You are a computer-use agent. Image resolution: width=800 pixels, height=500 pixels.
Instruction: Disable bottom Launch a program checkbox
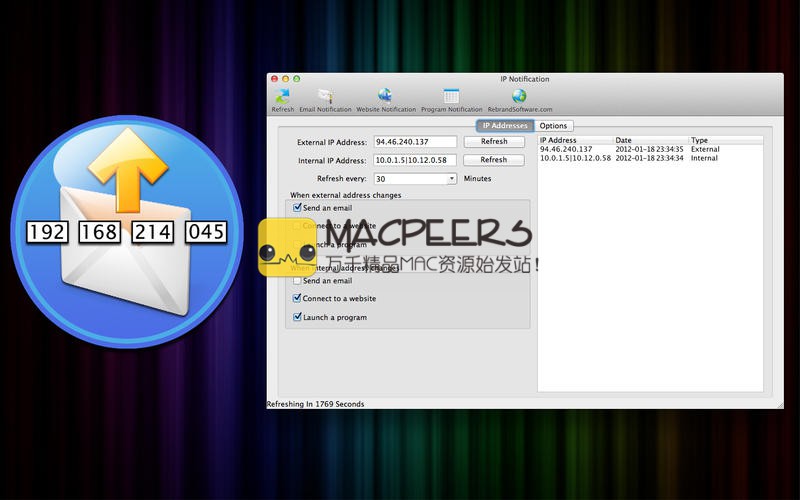coord(297,317)
